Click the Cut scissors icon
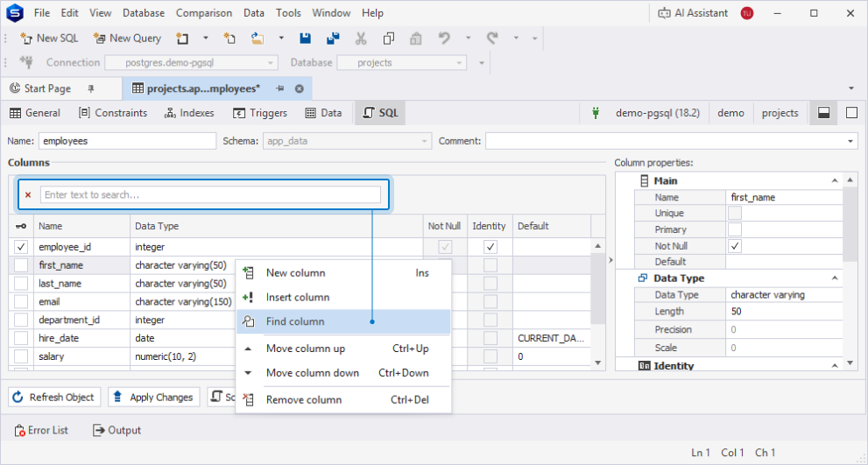 coord(361,39)
